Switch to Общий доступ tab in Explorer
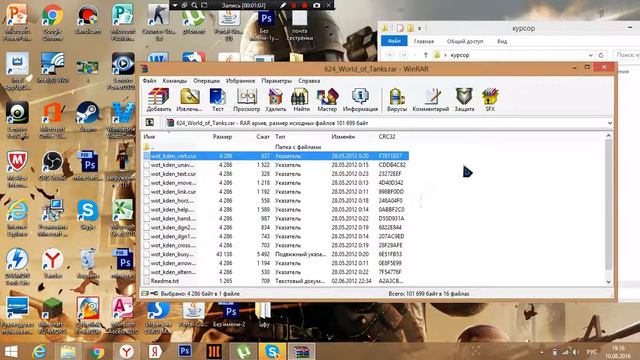The image size is (640, 360). click(x=465, y=41)
